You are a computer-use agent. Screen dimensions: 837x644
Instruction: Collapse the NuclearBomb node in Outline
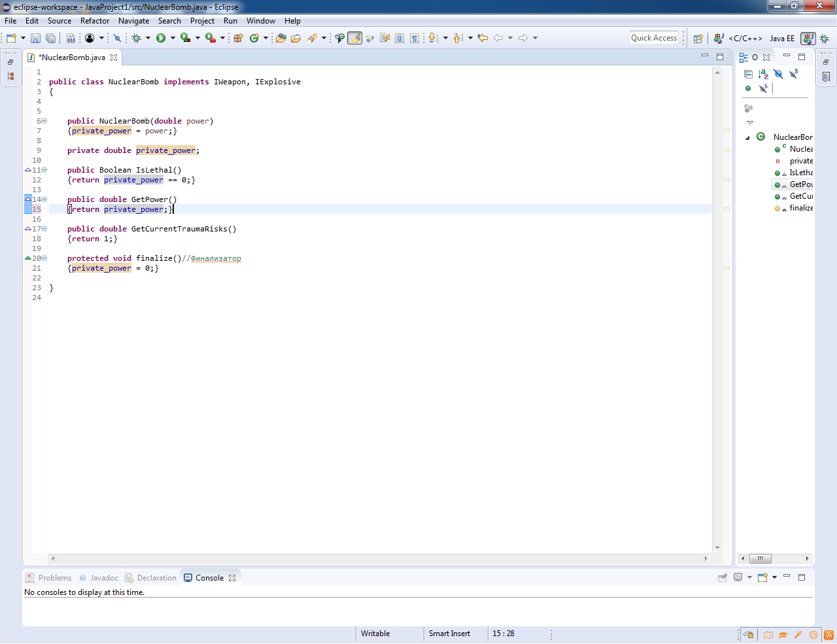point(747,137)
